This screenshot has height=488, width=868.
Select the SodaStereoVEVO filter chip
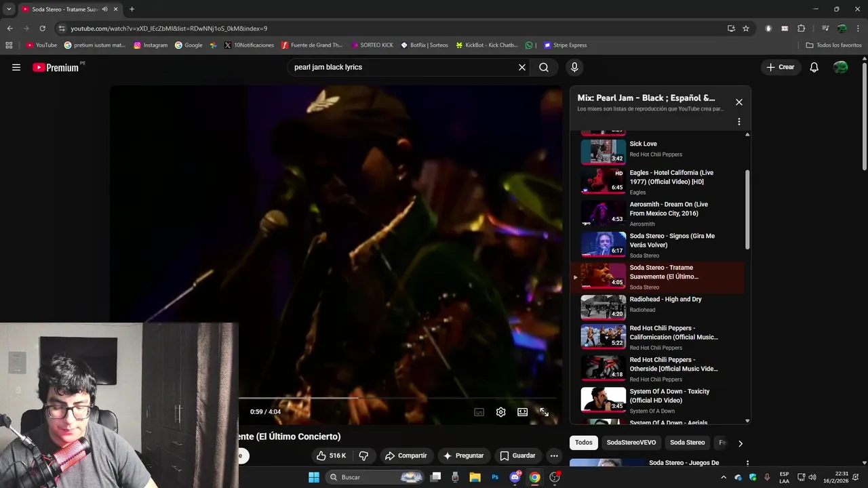click(x=631, y=443)
